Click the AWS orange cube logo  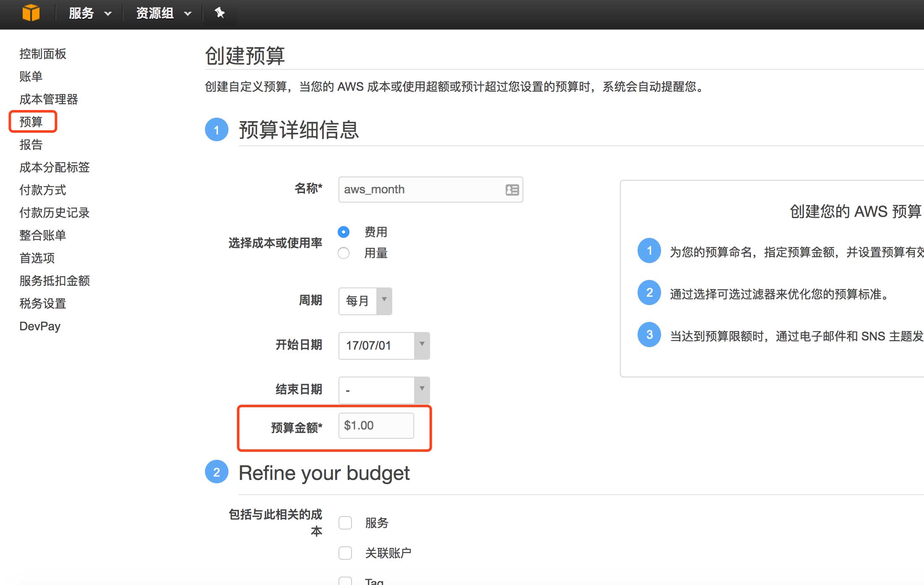[31, 13]
